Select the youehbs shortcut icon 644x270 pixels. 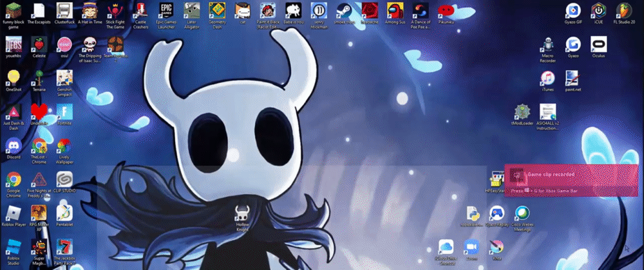pyautogui.click(x=14, y=48)
